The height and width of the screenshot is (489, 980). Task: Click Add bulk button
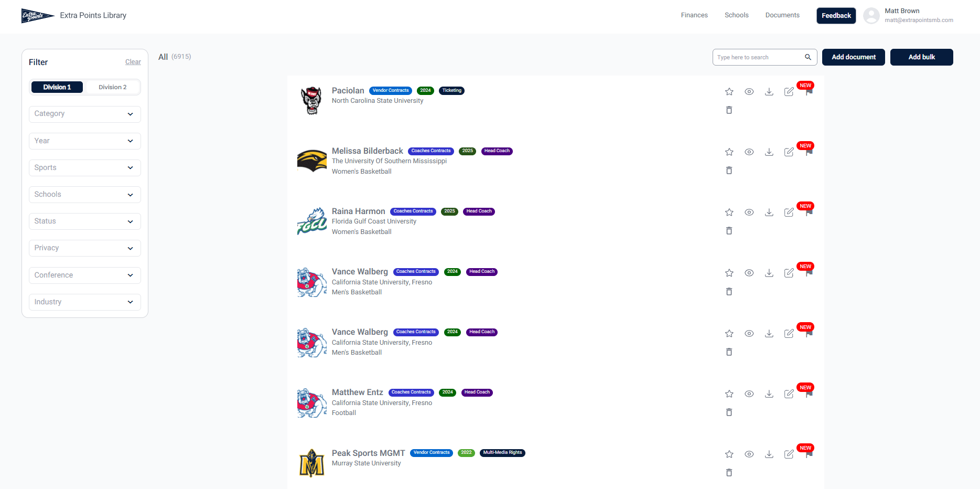point(922,57)
